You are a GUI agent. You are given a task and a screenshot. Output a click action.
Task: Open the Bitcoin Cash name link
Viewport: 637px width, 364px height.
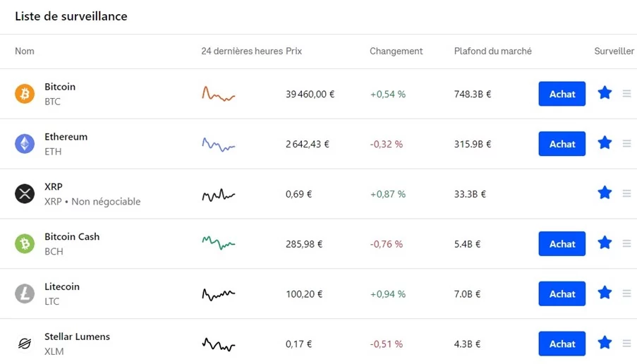[72, 236]
